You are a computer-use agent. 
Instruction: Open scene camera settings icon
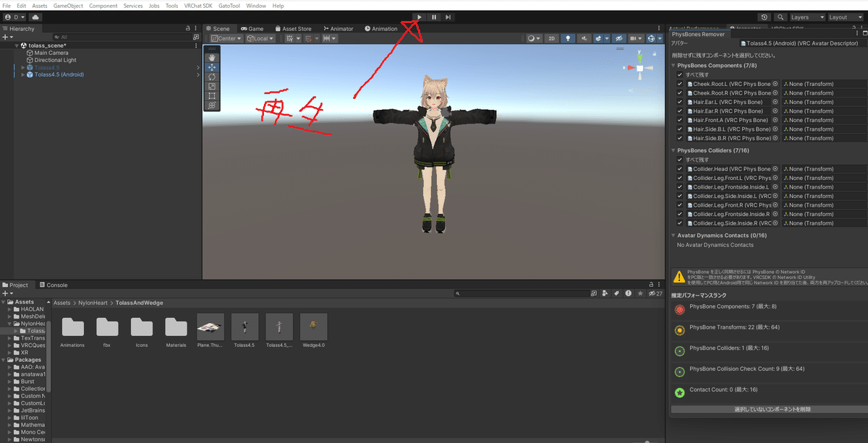636,38
